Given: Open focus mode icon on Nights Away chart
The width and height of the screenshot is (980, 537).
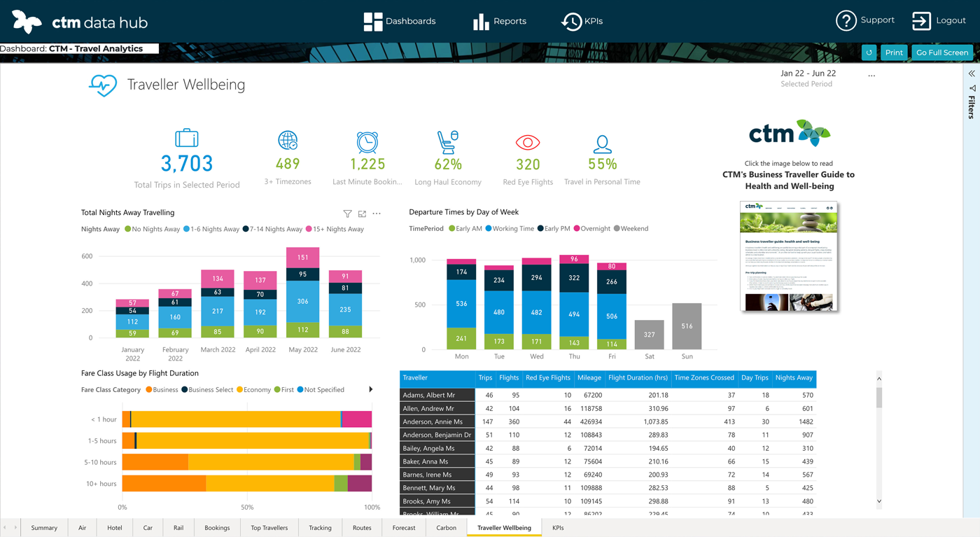Looking at the screenshot, I should click(362, 214).
